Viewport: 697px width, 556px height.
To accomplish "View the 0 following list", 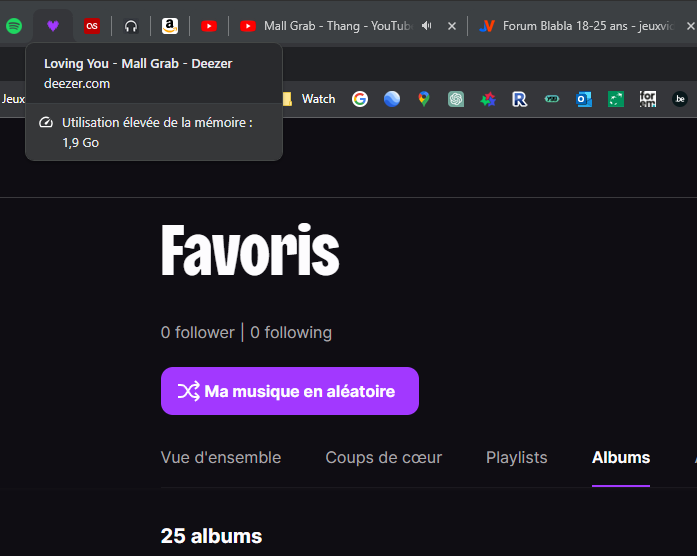I will click(291, 332).
